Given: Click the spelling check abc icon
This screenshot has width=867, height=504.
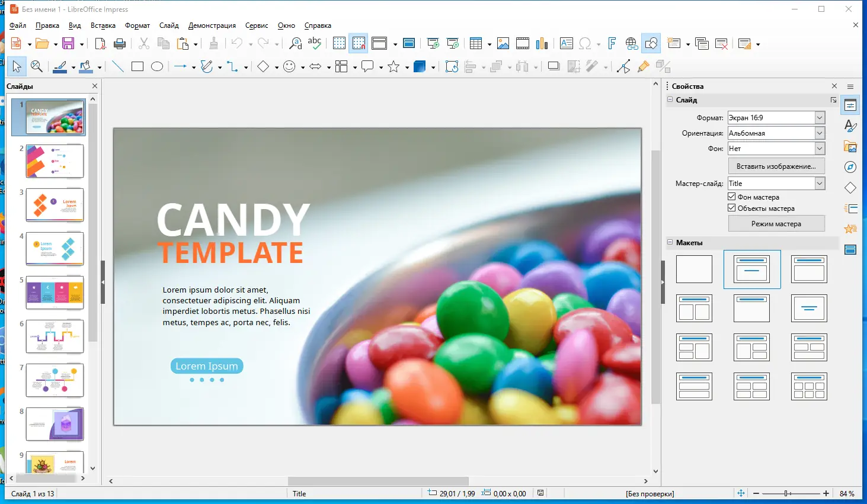Looking at the screenshot, I should pos(315,43).
